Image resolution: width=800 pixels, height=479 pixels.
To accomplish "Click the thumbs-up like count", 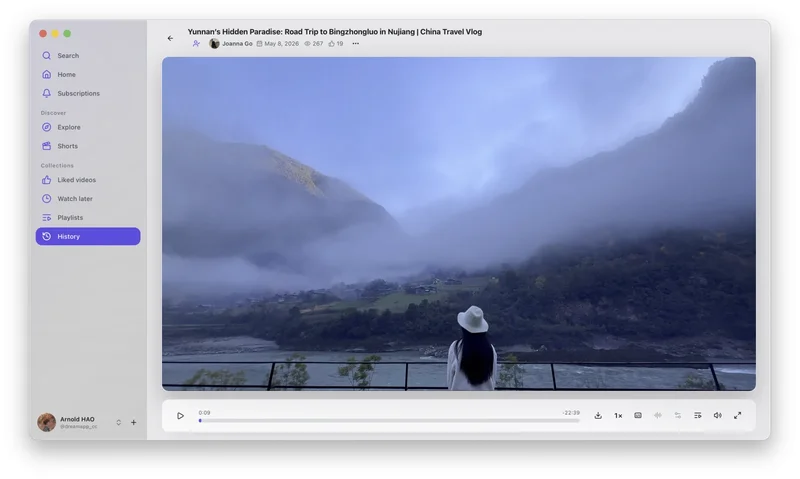I will coord(336,44).
